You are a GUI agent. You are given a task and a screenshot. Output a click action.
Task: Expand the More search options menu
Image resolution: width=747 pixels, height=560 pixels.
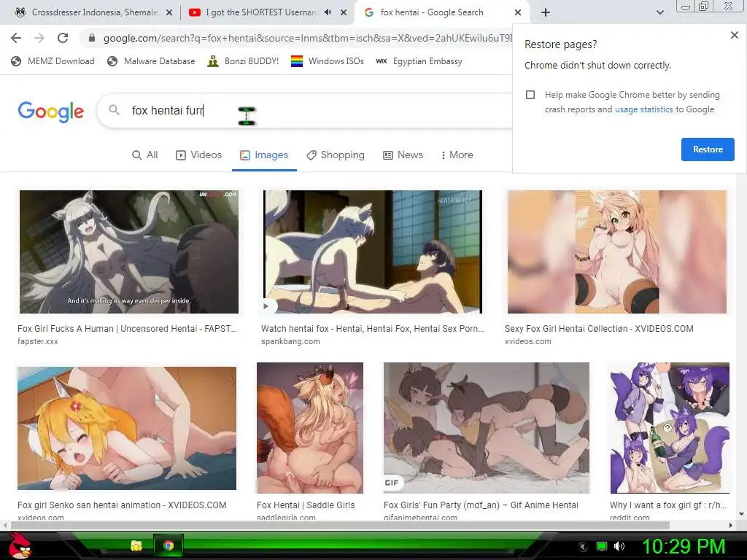[x=457, y=155]
